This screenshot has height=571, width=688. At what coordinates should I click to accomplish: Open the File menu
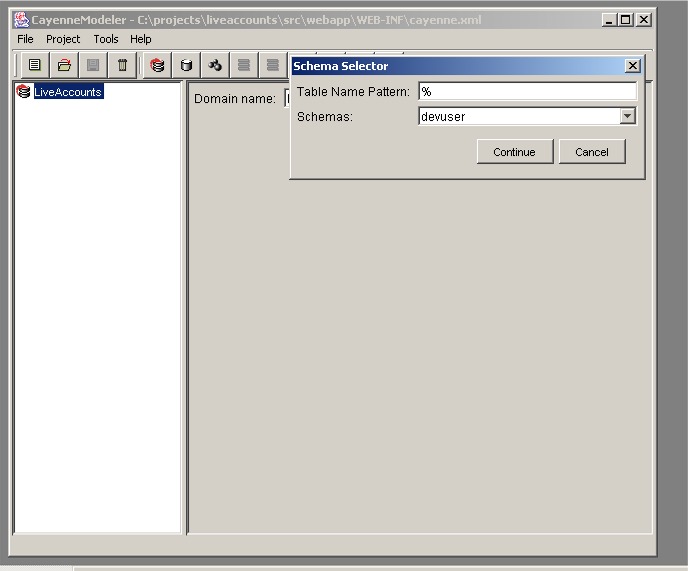point(25,39)
